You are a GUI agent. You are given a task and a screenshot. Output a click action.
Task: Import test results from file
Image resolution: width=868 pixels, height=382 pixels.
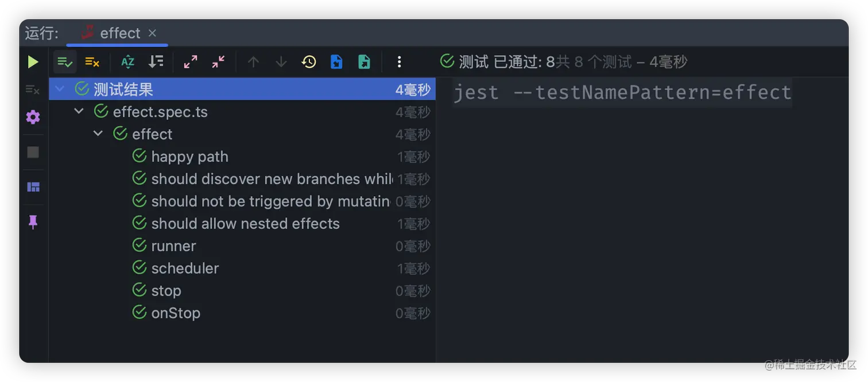(336, 61)
